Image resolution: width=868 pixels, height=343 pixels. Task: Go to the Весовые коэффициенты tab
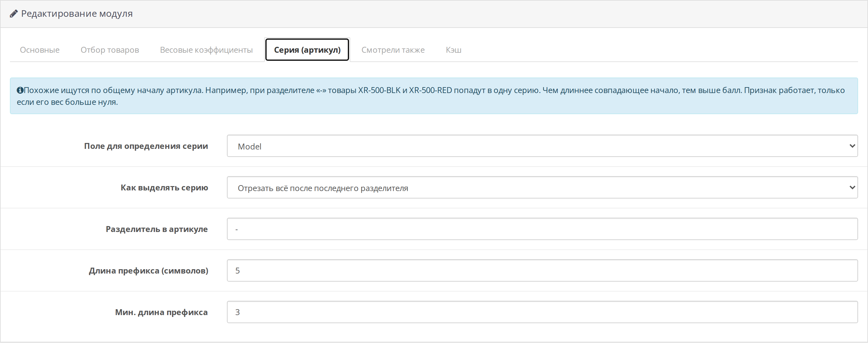(206, 50)
